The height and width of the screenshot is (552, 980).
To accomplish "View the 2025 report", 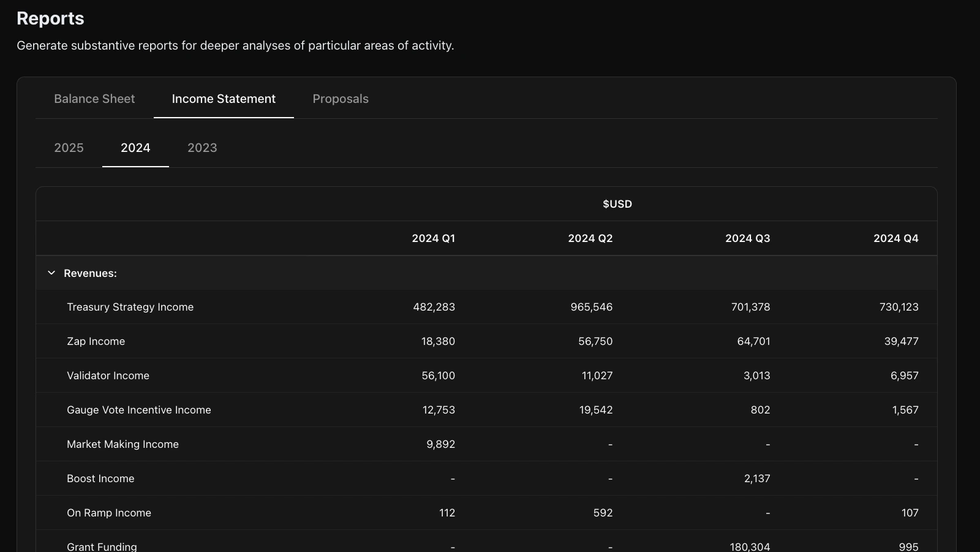I will (x=69, y=148).
